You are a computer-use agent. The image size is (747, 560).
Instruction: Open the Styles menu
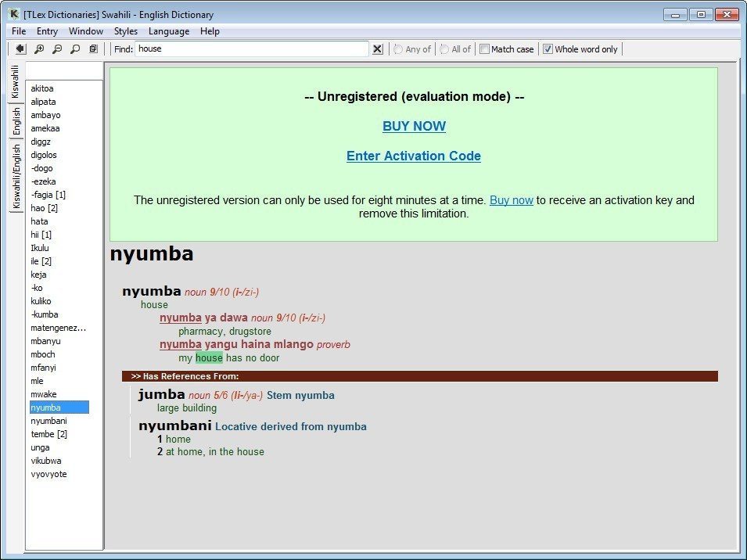[126, 31]
